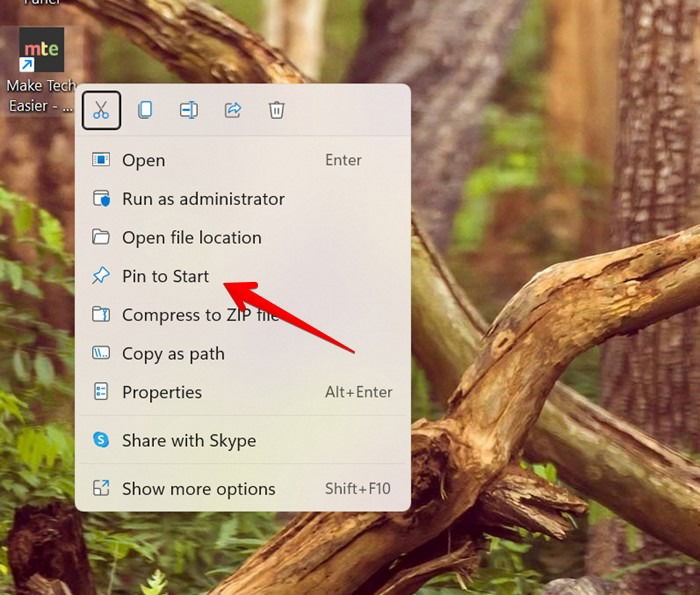This screenshot has width=700, height=595.
Task: Open Properties from the context menu
Action: tap(243, 392)
